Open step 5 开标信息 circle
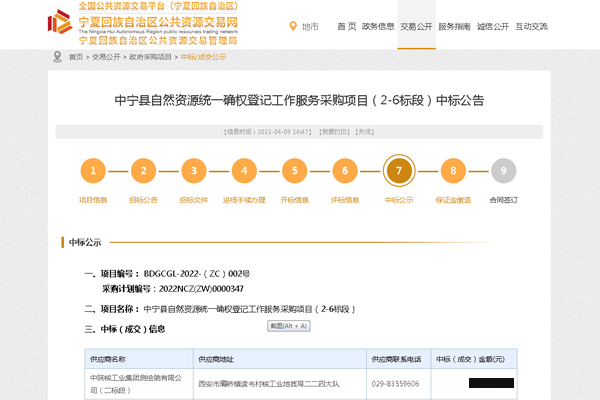Image resolution: width=600 pixels, height=400 pixels. [294, 171]
